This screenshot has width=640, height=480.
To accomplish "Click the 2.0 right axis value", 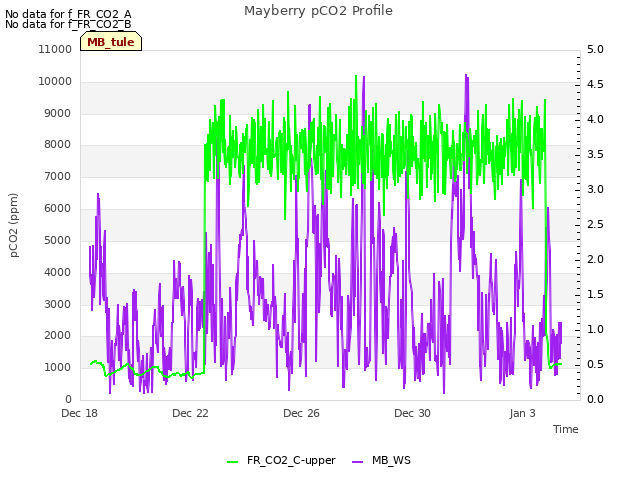I will [x=596, y=259].
